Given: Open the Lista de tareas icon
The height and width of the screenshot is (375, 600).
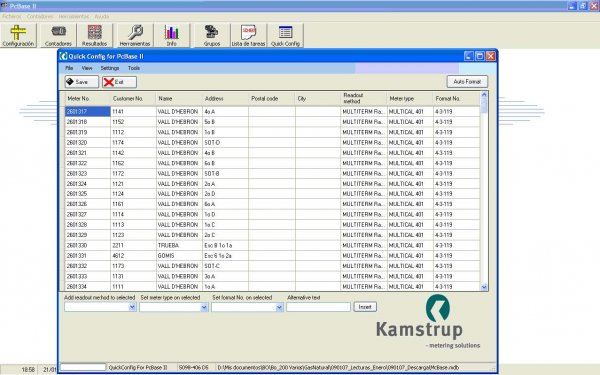Looking at the screenshot, I should point(248,35).
